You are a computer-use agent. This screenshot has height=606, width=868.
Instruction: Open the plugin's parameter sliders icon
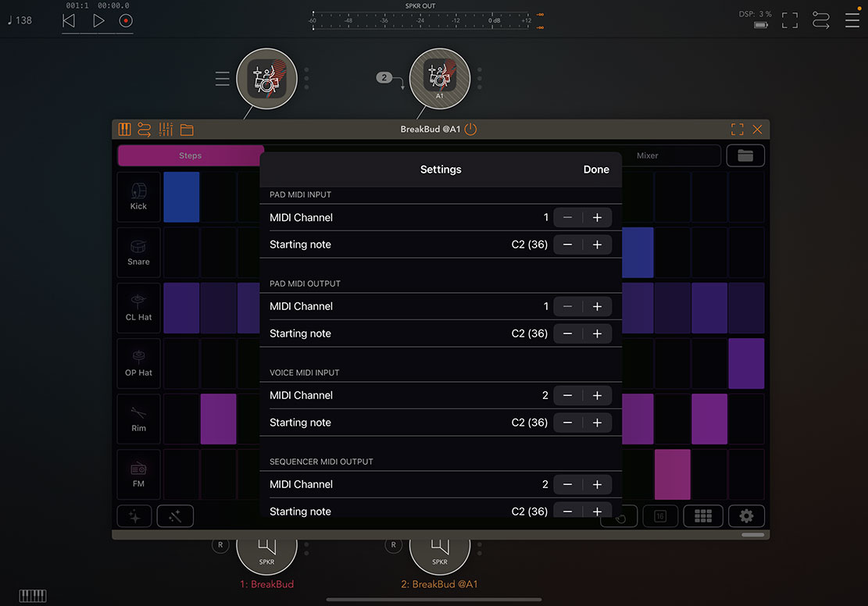tap(166, 130)
